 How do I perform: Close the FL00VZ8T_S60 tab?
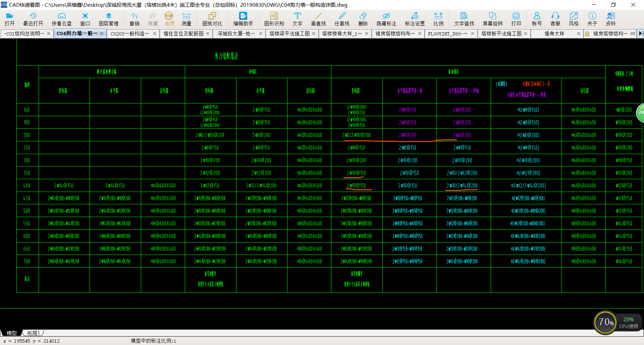pyautogui.click(x=473, y=33)
